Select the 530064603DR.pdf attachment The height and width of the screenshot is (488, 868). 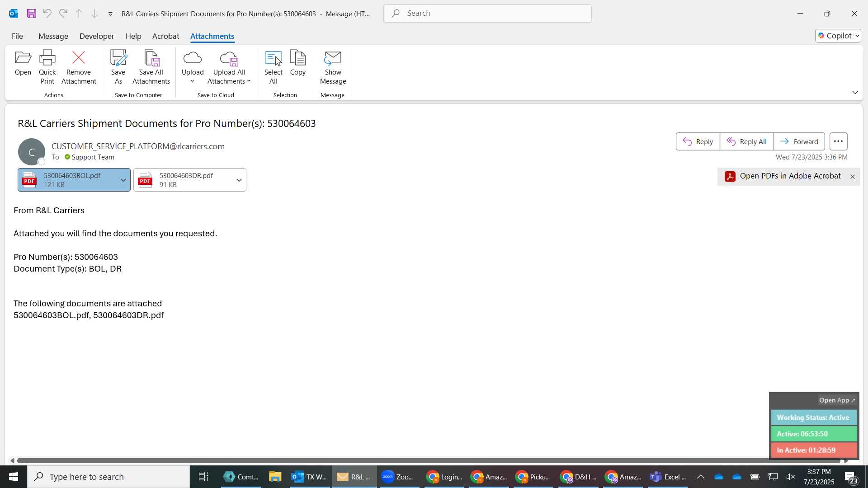[184, 180]
